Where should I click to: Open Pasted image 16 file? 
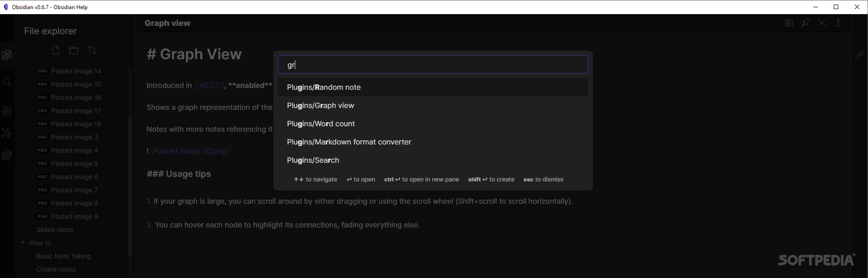76,98
